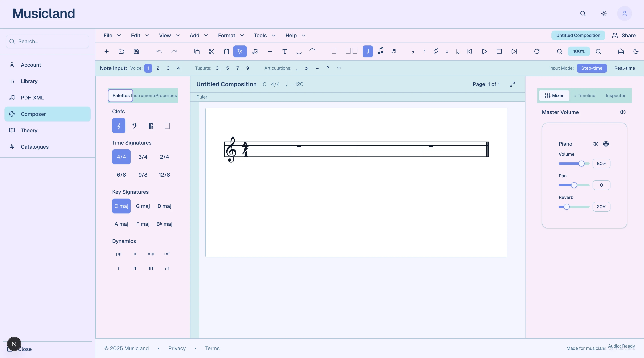
Task: Click the piano keyboard icon
Action: coord(621,51)
